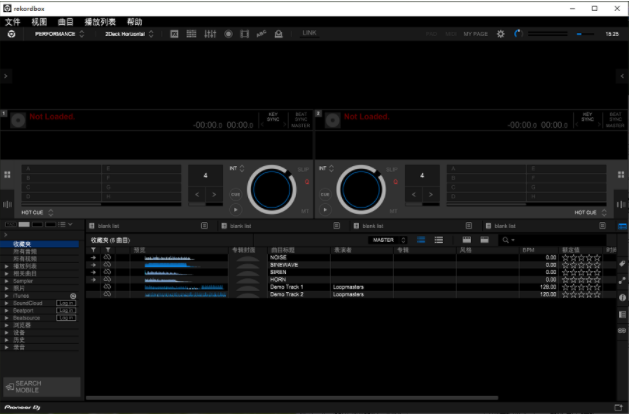Image resolution: width=629 pixels, height=415 pixels.
Task: Click the recording panel icon in toolbar
Action: click(x=227, y=34)
